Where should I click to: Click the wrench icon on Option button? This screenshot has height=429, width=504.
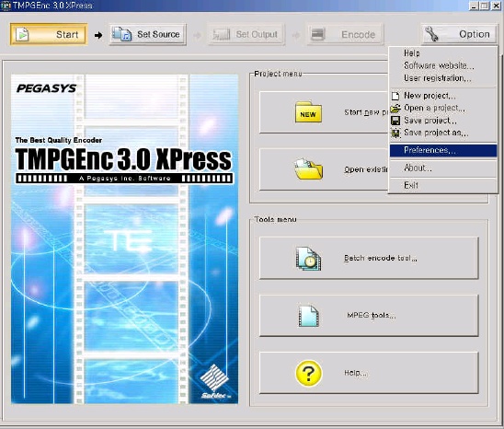[431, 34]
